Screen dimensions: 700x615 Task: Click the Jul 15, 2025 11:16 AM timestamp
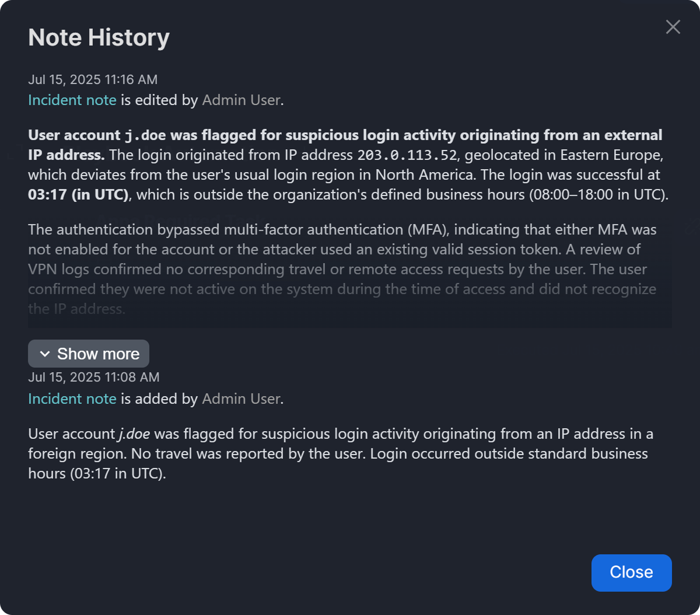(93, 79)
